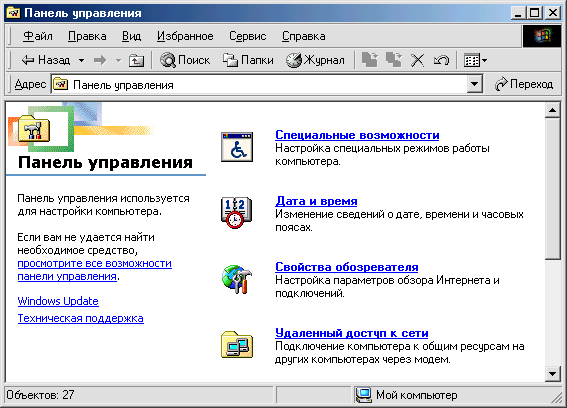Open the Date and Time calendar clock icon
This screenshot has width=567, height=408.
click(236, 213)
